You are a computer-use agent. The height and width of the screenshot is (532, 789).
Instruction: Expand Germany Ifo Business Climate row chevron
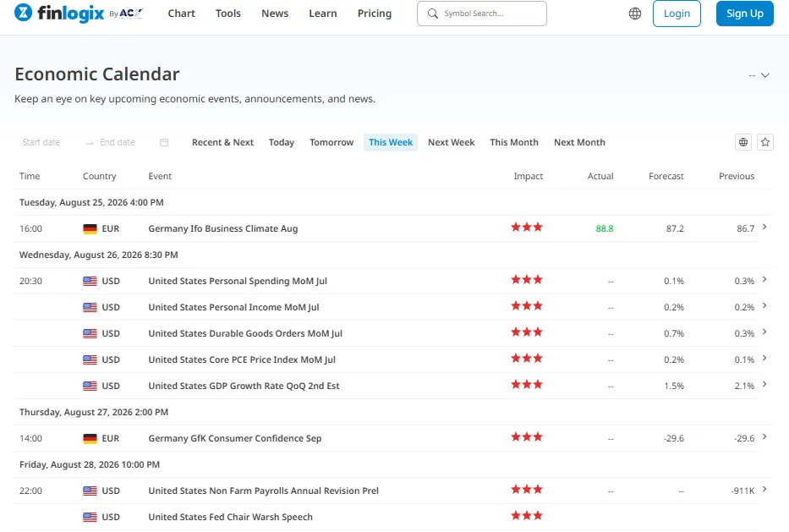click(764, 227)
